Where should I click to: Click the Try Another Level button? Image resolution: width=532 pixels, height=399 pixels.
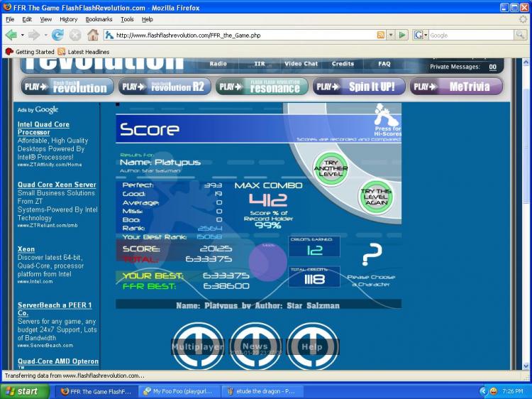[331, 168]
